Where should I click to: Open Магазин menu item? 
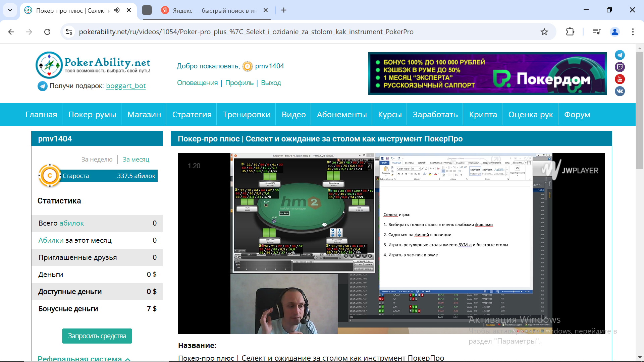[x=144, y=115]
